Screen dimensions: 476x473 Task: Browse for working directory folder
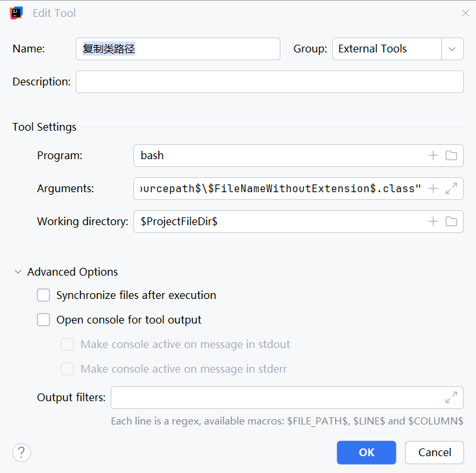[451, 221]
